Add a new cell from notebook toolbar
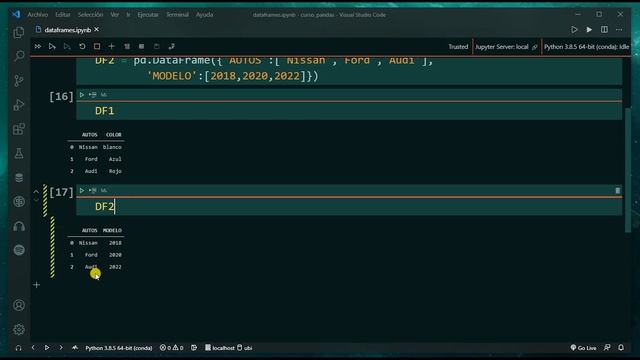Image resolution: width=640 pixels, height=360 pixels. (x=111, y=47)
